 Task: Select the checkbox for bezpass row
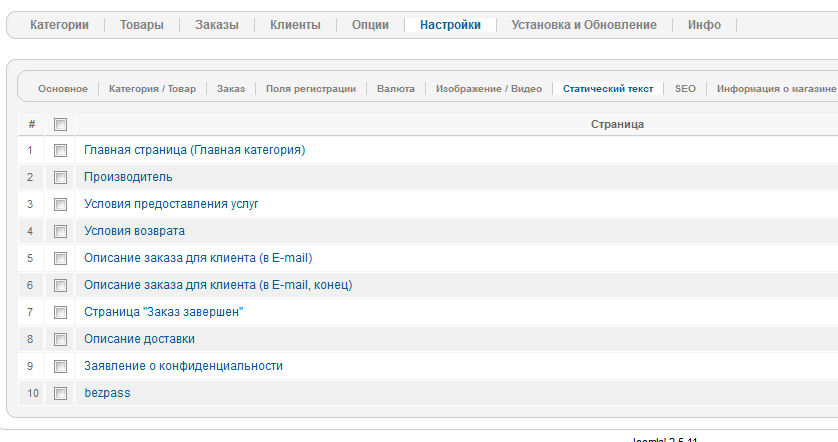pos(60,393)
